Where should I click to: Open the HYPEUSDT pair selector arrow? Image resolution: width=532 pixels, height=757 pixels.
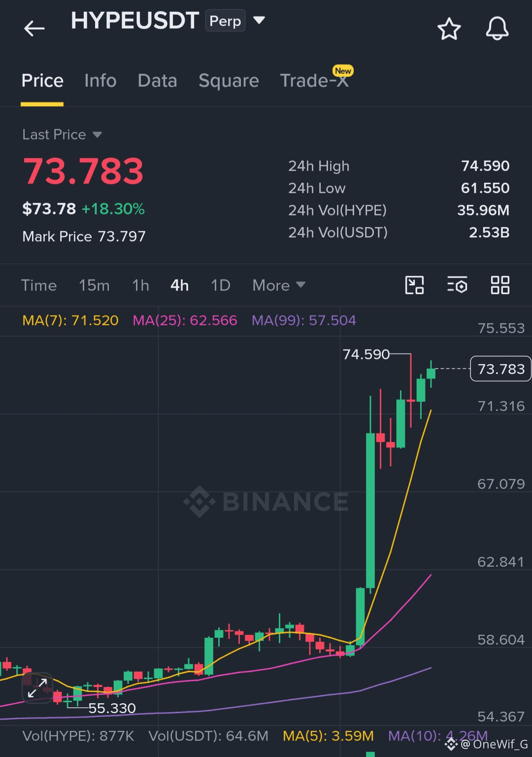point(259,20)
